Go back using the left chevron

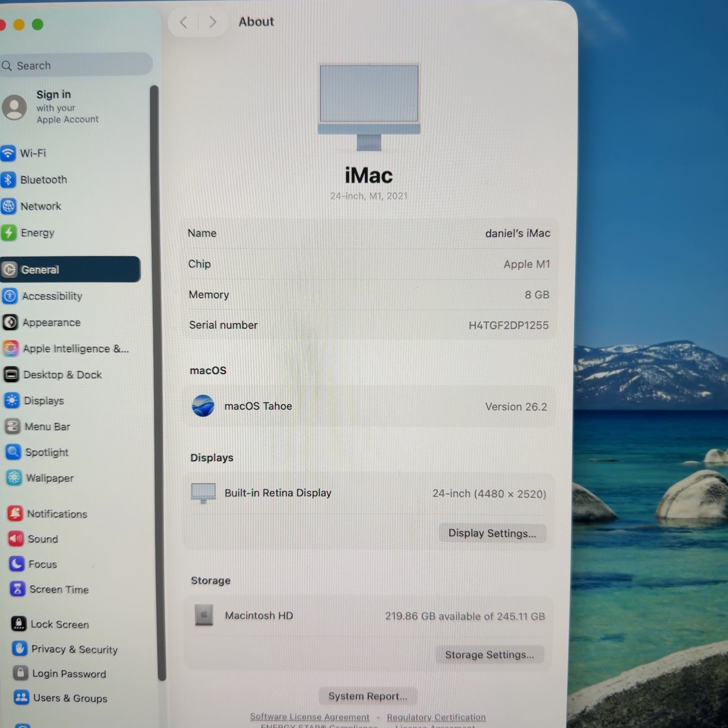click(183, 22)
